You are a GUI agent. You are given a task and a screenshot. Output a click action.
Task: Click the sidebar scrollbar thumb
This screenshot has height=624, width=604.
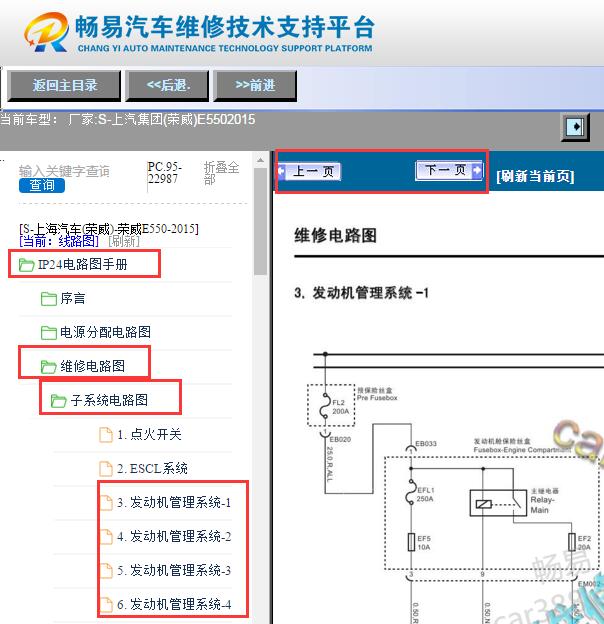(x=261, y=221)
